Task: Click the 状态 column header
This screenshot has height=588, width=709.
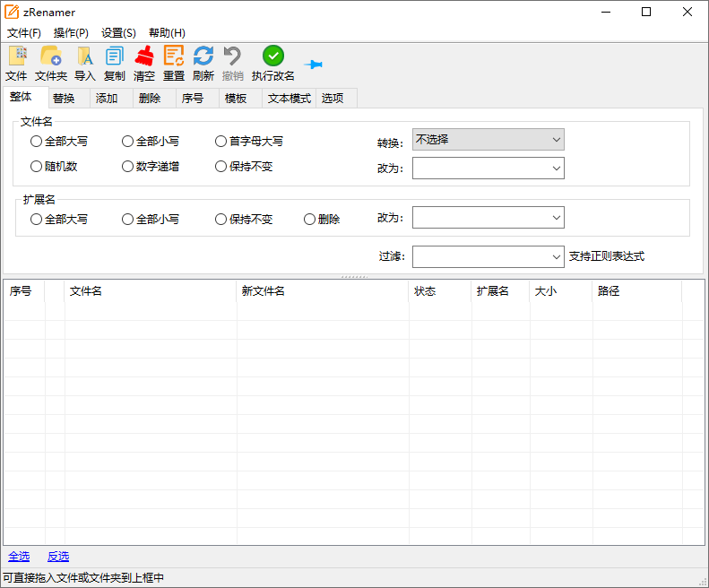Action: click(440, 290)
